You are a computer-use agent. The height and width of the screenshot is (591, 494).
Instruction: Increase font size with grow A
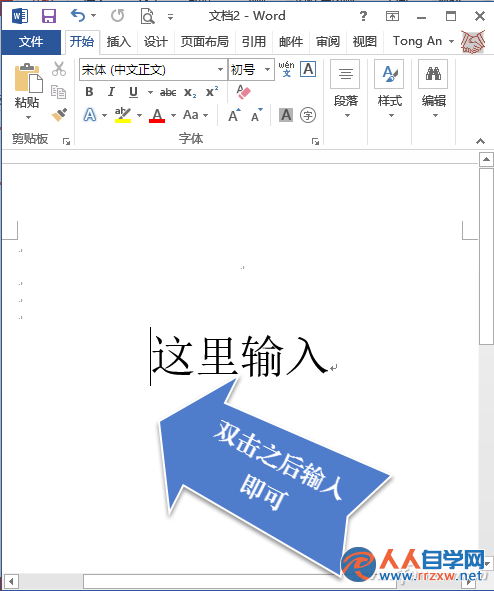coord(234,115)
